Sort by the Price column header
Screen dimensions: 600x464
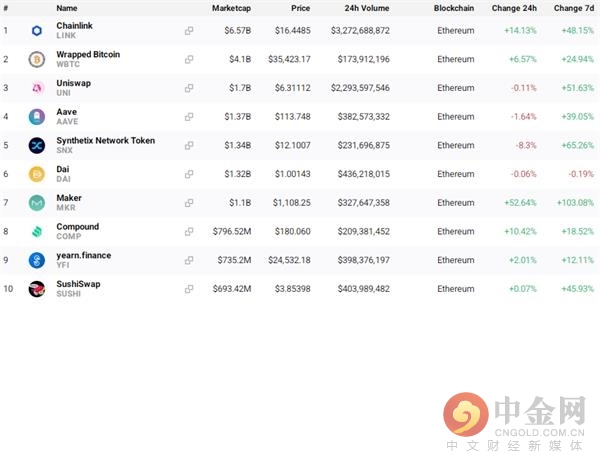tap(300, 8)
